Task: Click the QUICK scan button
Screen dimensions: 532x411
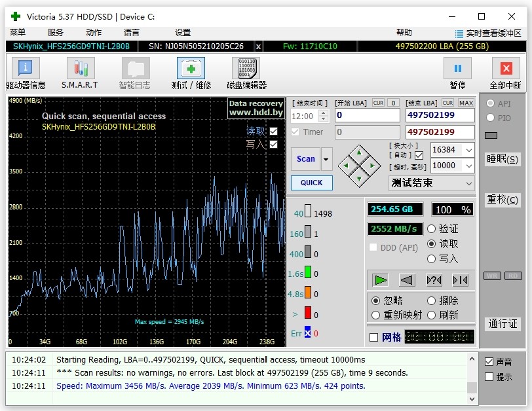Action: click(311, 183)
